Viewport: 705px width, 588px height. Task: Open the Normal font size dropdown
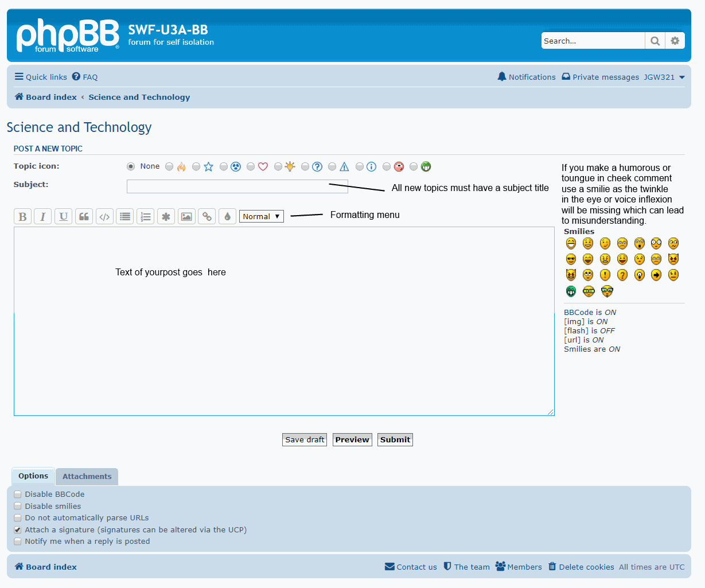[x=262, y=216]
